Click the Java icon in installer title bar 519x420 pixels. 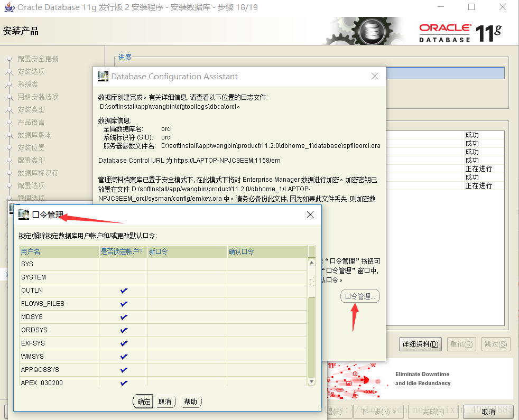(10, 7)
